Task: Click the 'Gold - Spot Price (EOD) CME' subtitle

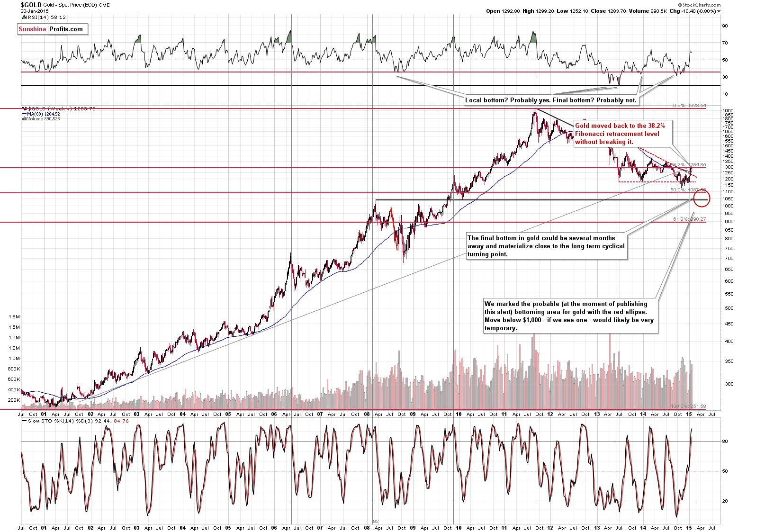Action: tap(77, 5)
